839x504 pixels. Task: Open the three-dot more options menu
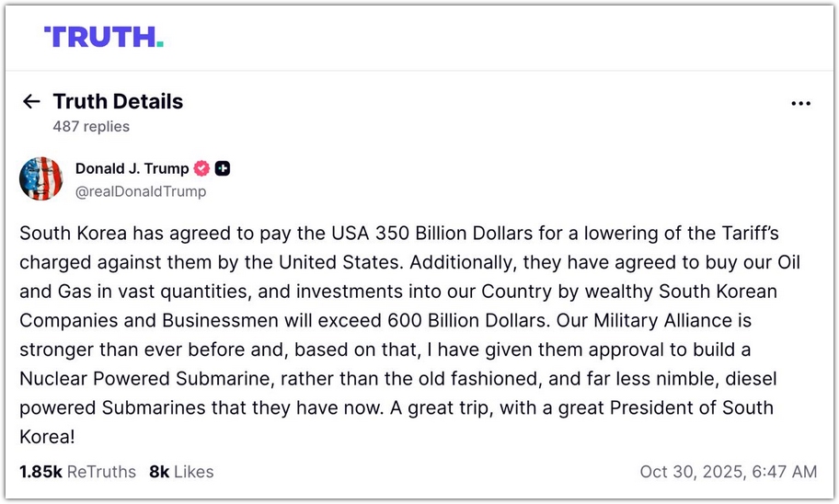pyautogui.click(x=800, y=104)
